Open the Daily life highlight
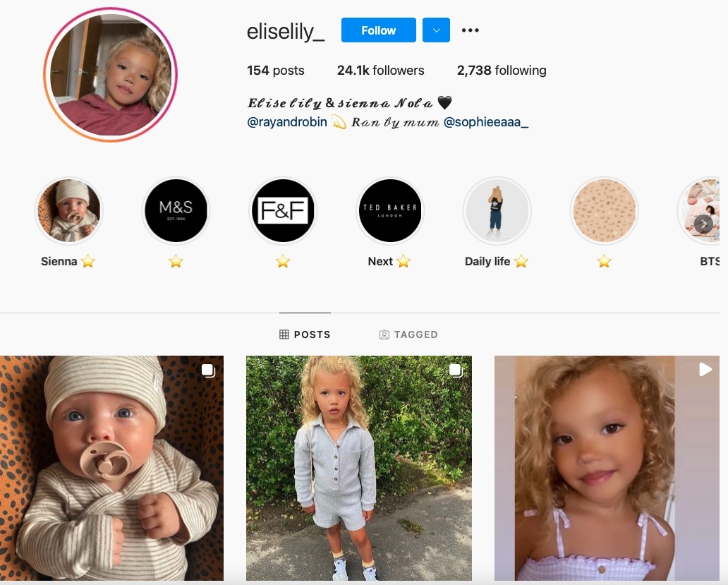The image size is (728, 585). tap(497, 211)
